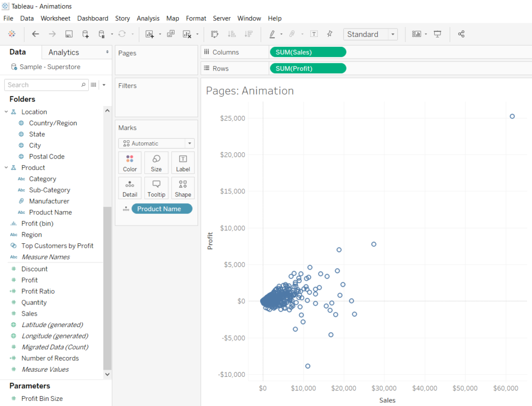Click the SUM(Profit) pill on Rows
The width and height of the screenshot is (532, 406).
(x=308, y=68)
